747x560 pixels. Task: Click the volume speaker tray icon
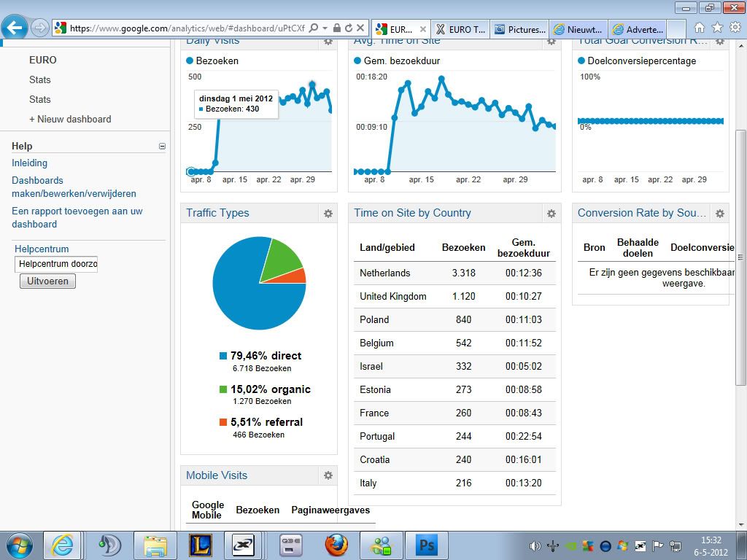tap(535, 546)
